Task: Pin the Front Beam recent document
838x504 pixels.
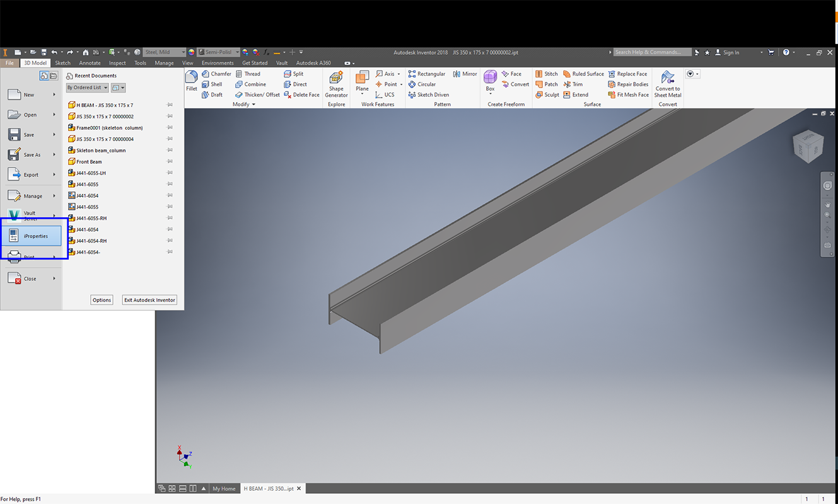Action: pyautogui.click(x=170, y=162)
